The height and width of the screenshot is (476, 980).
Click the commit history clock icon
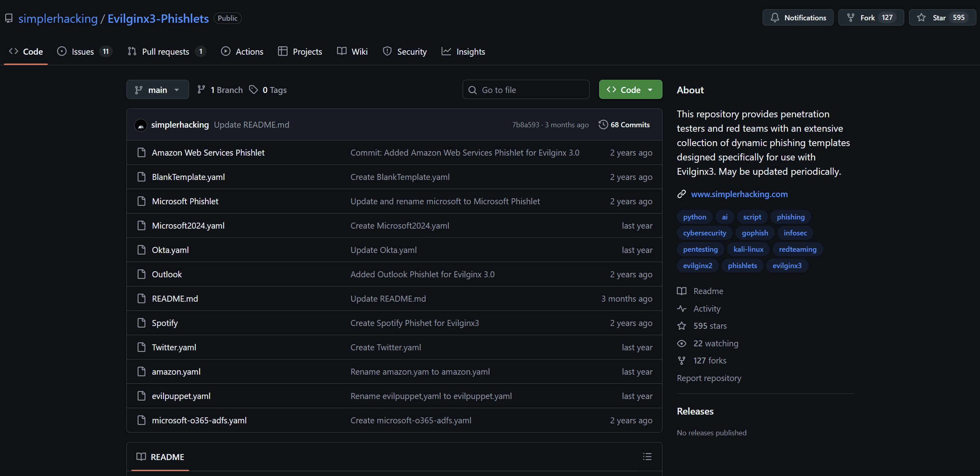[x=603, y=124]
